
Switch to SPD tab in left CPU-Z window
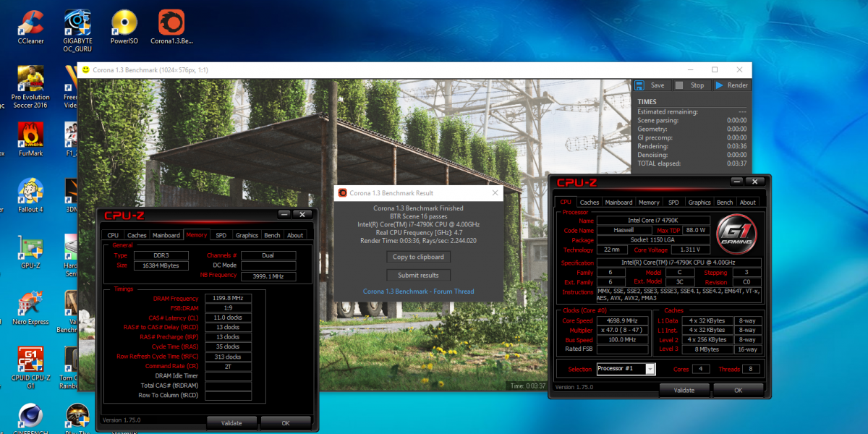(x=221, y=235)
